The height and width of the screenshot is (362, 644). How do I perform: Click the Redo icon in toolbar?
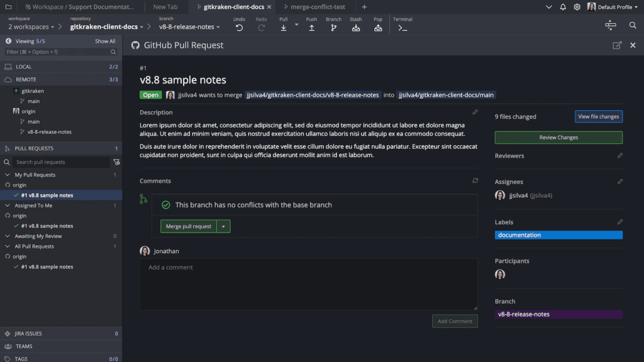coord(261,28)
